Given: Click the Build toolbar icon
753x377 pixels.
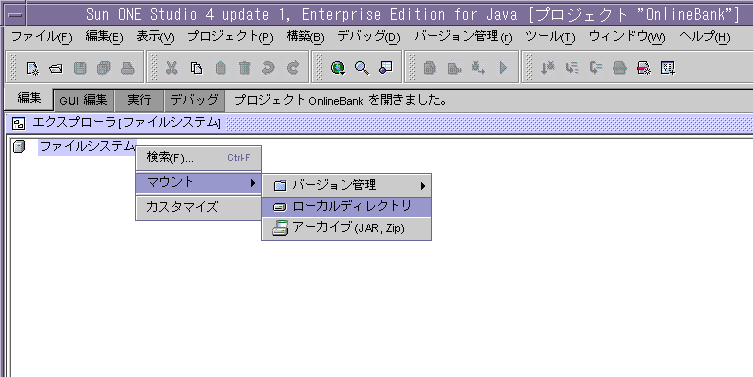Looking at the screenshot, I should (454, 69).
